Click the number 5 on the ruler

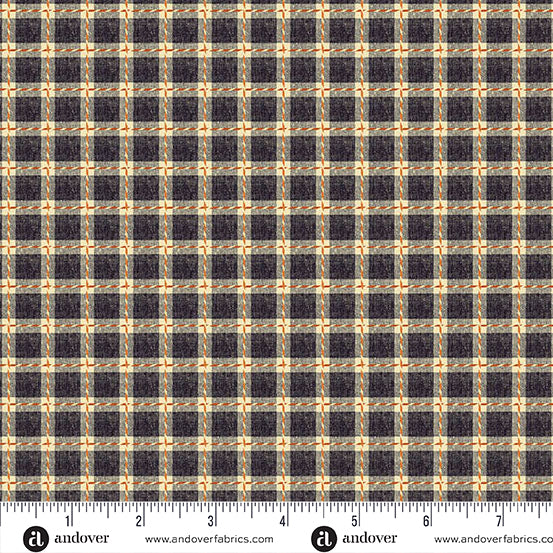(x=354, y=521)
